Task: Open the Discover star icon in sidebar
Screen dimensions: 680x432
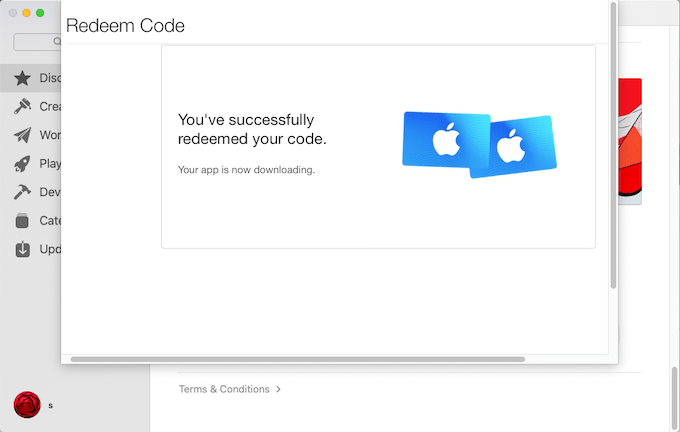Action: pos(22,78)
